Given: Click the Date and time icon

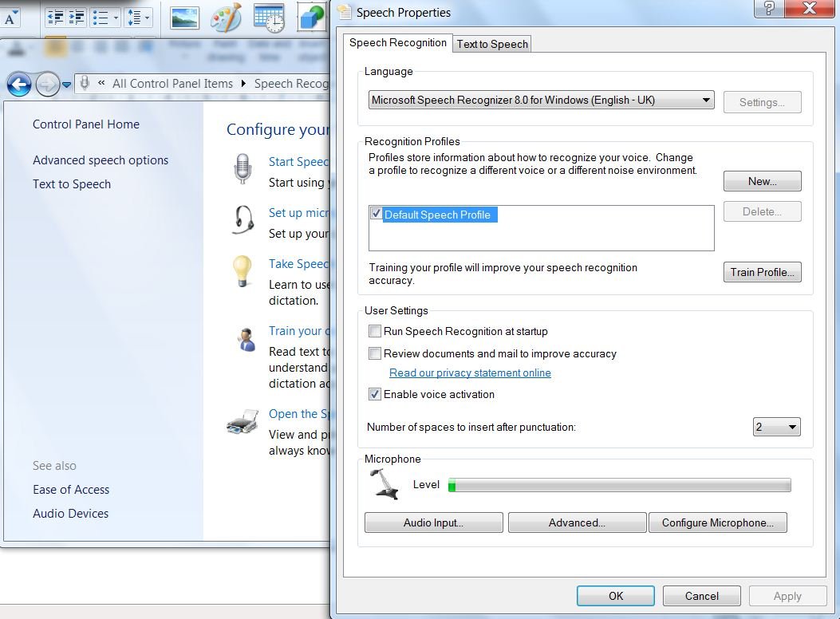Looking at the screenshot, I should click(x=268, y=17).
